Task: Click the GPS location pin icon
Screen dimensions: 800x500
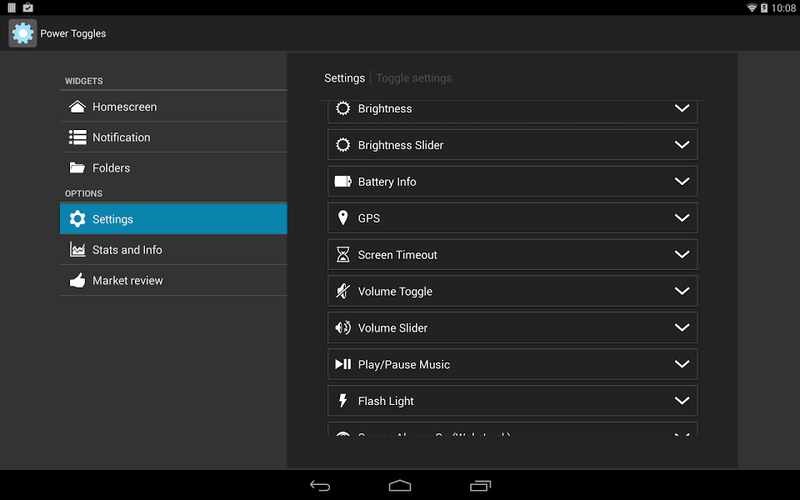Action: (x=343, y=218)
